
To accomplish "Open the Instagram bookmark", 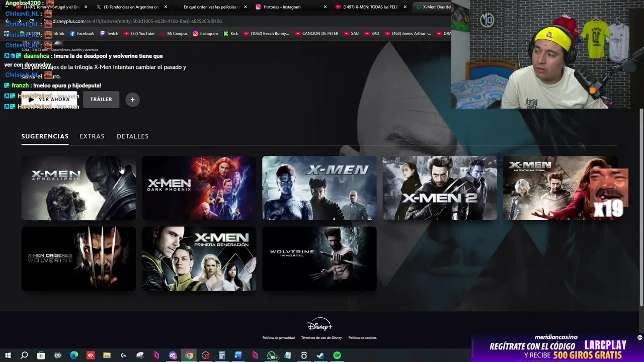I will [x=205, y=34].
